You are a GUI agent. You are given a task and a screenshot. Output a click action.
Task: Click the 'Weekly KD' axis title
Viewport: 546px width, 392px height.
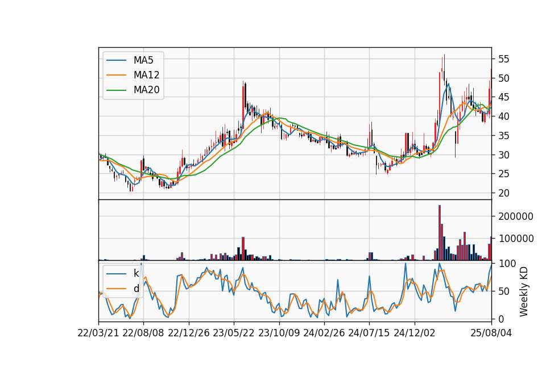(x=524, y=292)
